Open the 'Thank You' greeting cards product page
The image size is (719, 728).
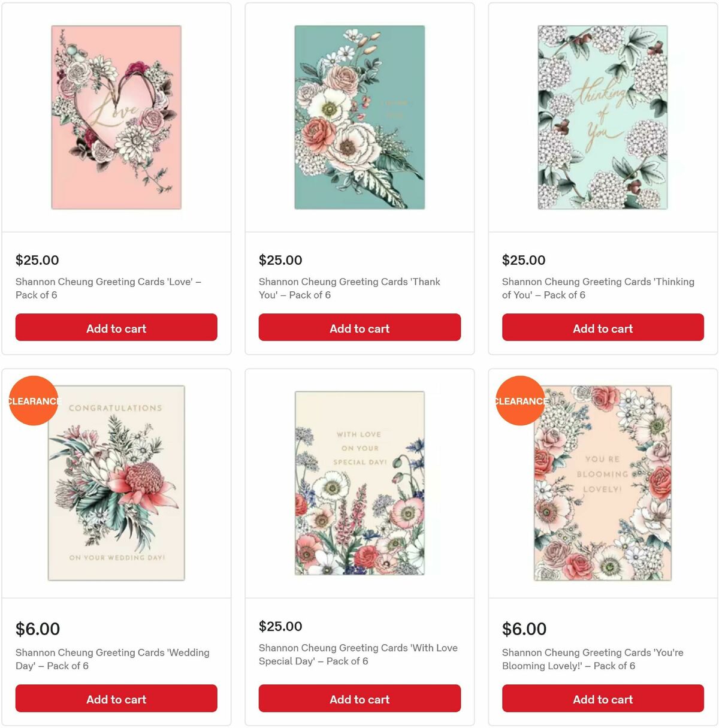tap(349, 288)
